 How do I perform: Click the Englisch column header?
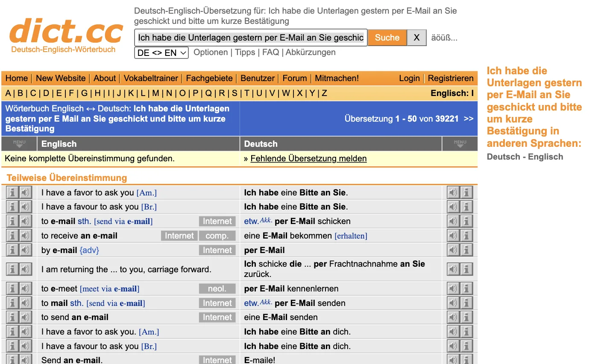(x=59, y=144)
